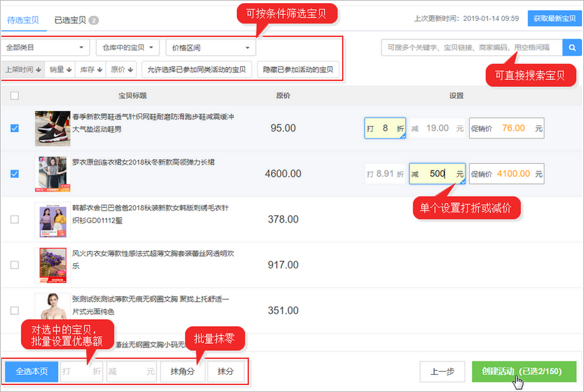
Task: Click the search magnifier icon
Action: [x=571, y=47]
